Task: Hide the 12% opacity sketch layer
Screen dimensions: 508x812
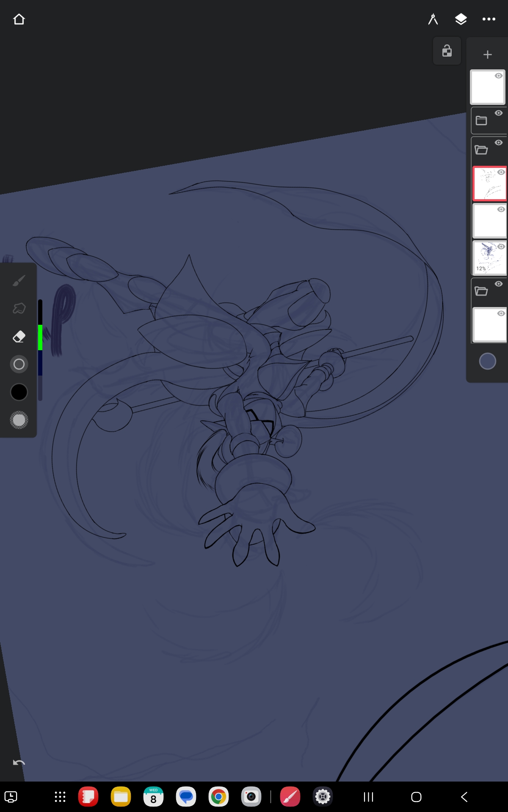Action: (501, 247)
